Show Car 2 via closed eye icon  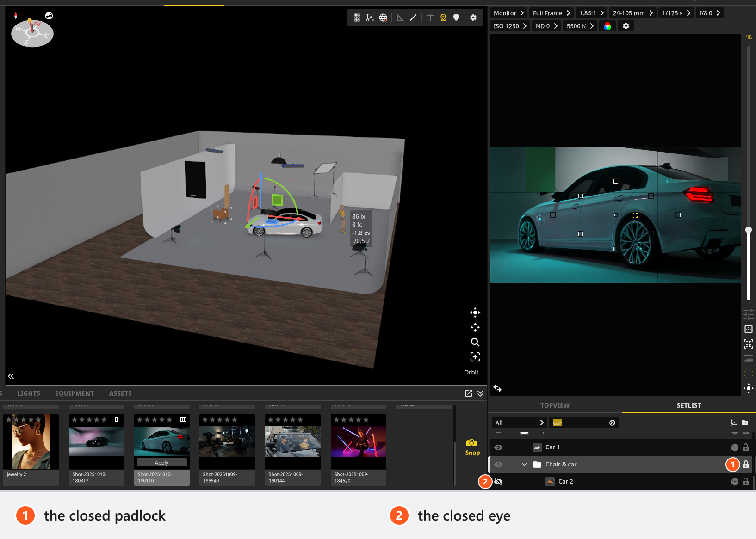click(498, 482)
